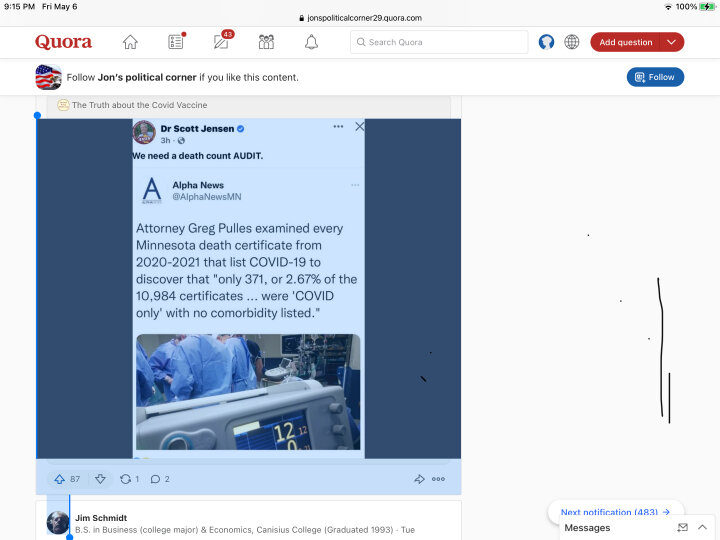
Task: Click the Jon's political corner flag avatar
Action: coord(48,77)
